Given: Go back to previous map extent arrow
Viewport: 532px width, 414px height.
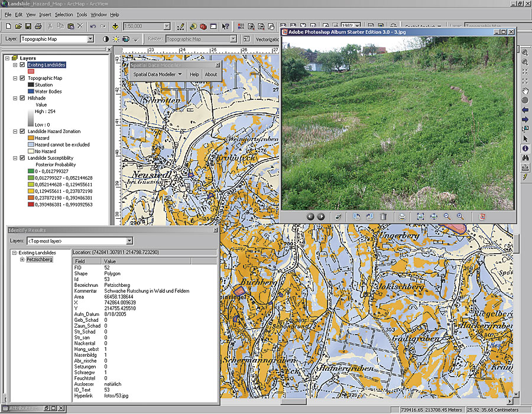Looking at the screenshot, I should pyautogui.click(x=525, y=110).
